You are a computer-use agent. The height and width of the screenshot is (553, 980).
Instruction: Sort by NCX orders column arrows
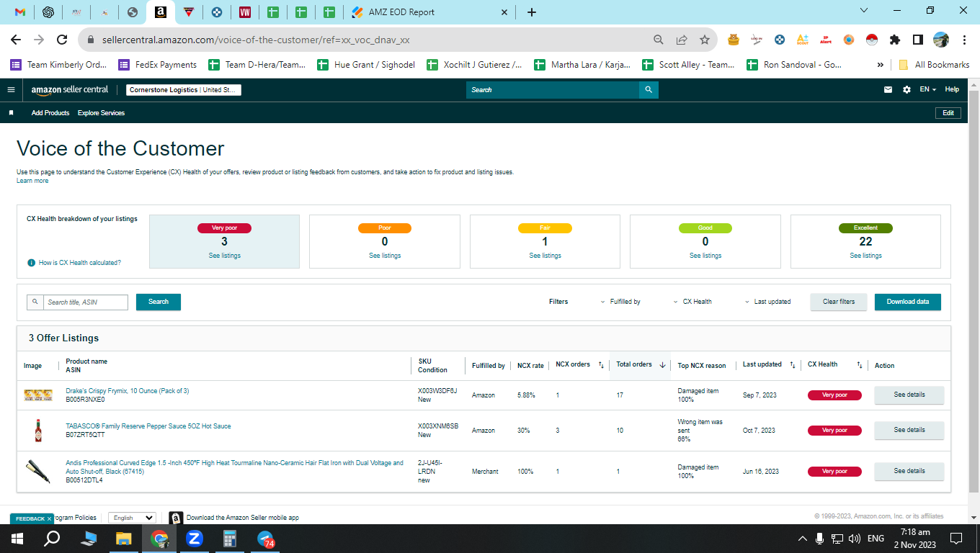coord(601,365)
